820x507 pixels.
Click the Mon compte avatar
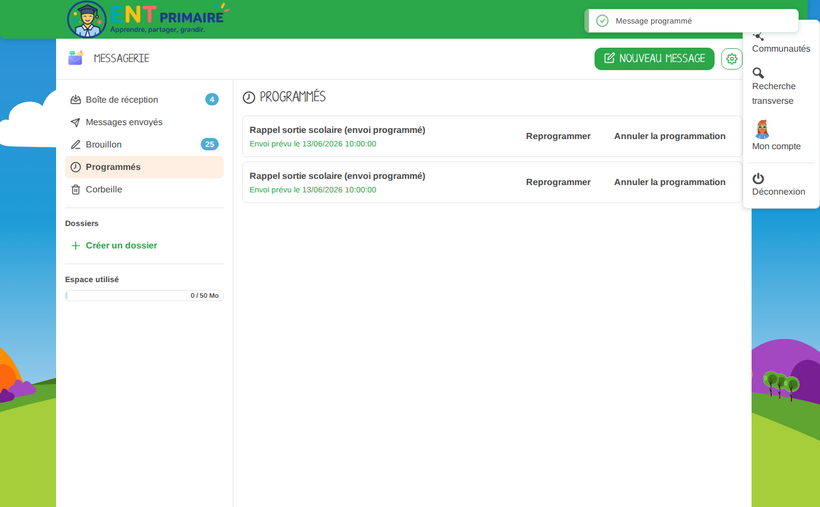tap(762, 129)
